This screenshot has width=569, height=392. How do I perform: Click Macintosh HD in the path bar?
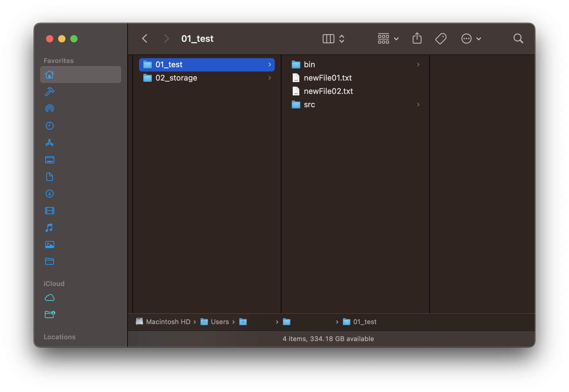coord(168,322)
